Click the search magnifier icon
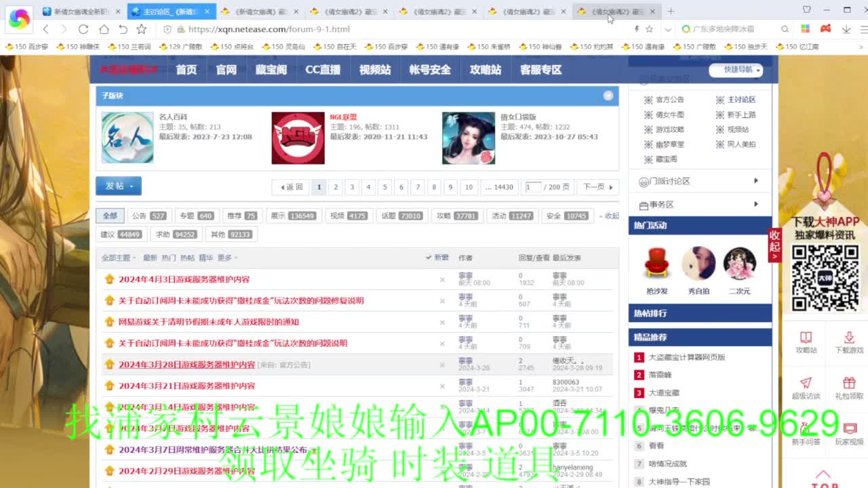The width and height of the screenshot is (868, 488). pyautogui.click(x=785, y=29)
